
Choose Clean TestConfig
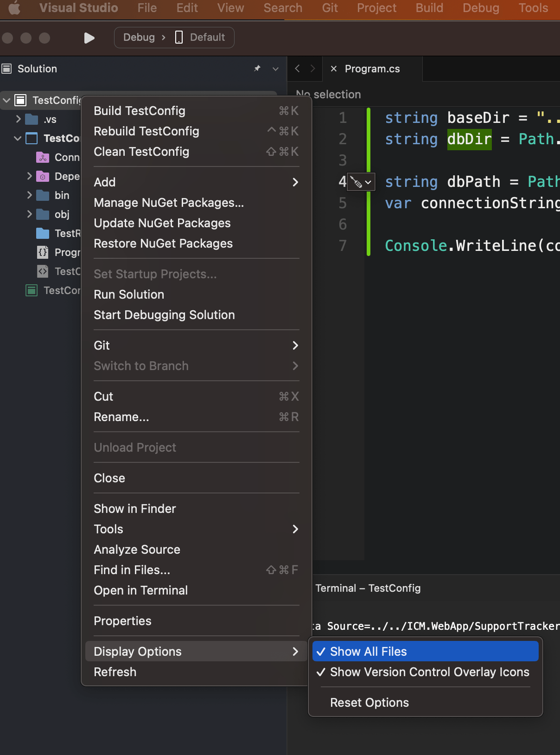197,152
